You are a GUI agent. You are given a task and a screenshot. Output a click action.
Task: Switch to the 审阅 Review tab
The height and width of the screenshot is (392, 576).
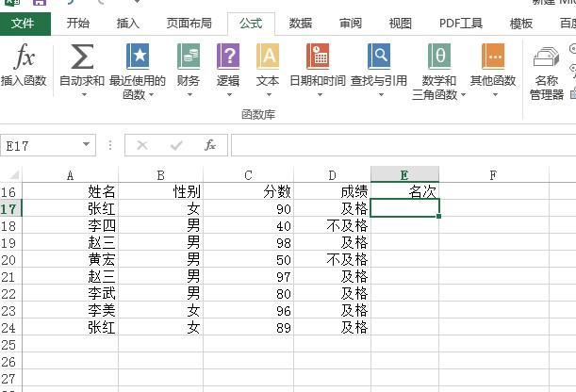coord(351,24)
